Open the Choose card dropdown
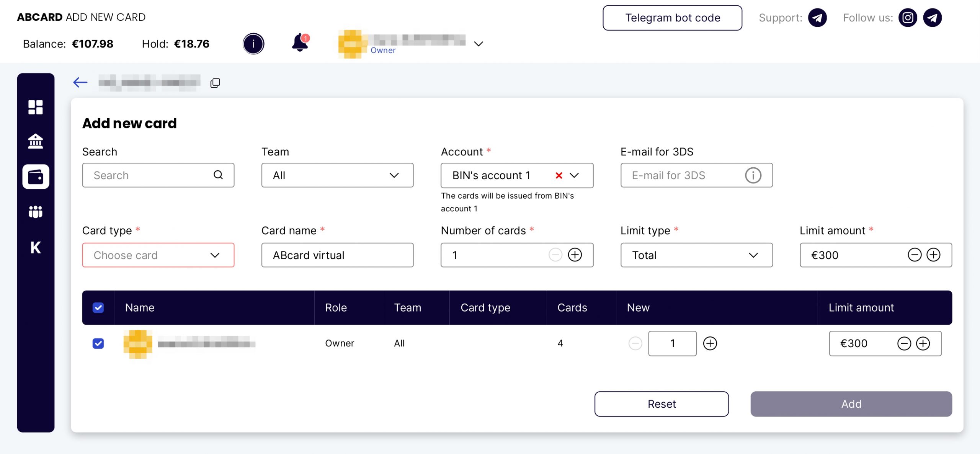 [x=158, y=255]
